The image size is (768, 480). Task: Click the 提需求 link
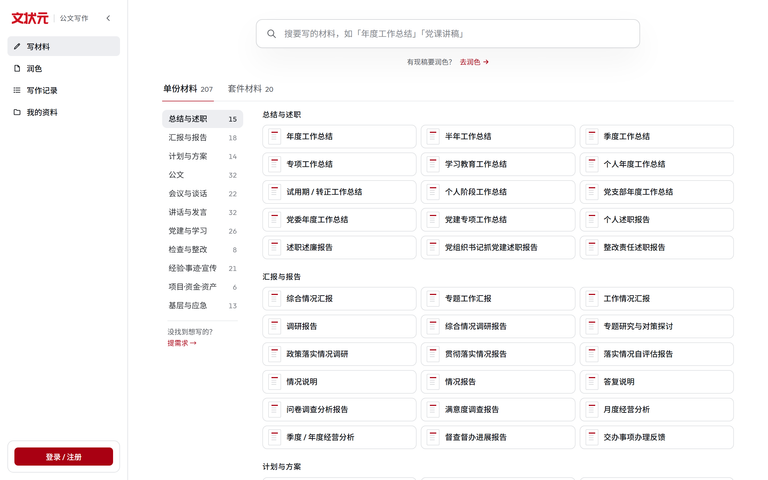(182, 343)
